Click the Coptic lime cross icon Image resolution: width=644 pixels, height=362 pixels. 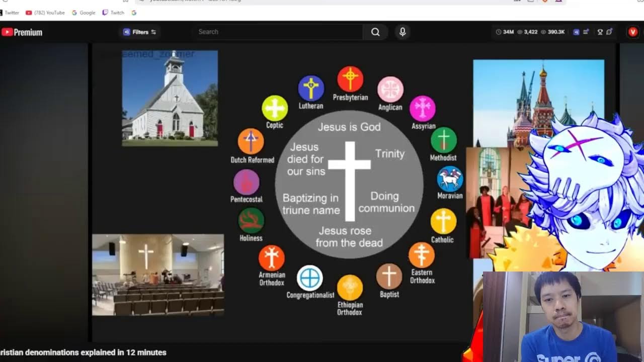pyautogui.click(x=275, y=108)
